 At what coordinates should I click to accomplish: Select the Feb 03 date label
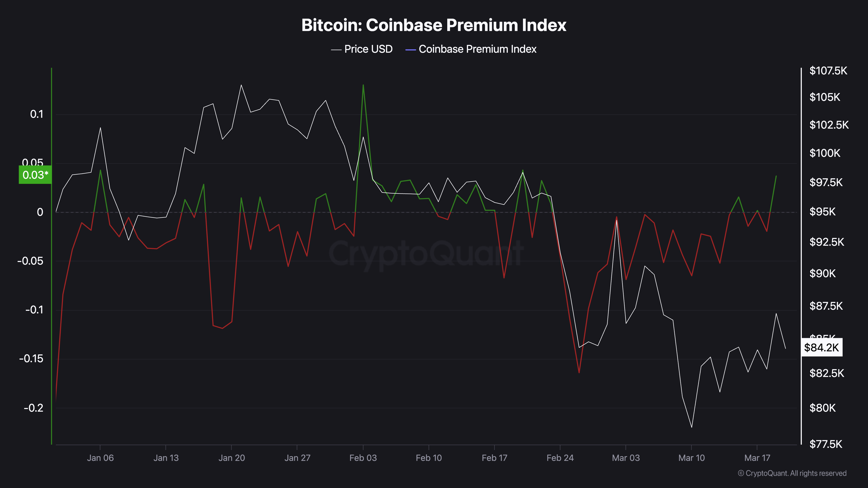tap(363, 458)
